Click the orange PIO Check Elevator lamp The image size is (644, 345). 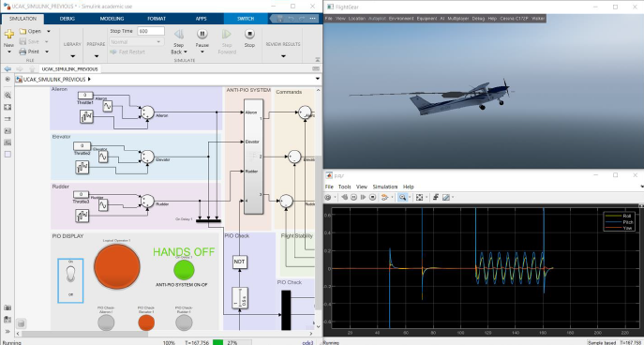pos(146,322)
